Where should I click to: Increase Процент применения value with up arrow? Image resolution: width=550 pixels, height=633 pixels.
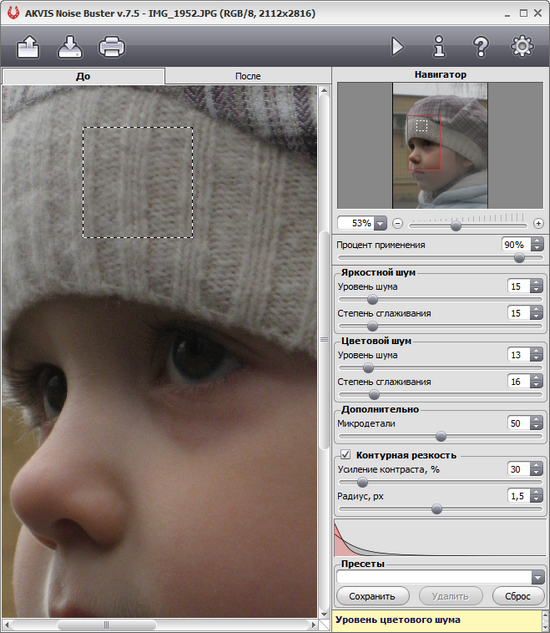coord(537,241)
